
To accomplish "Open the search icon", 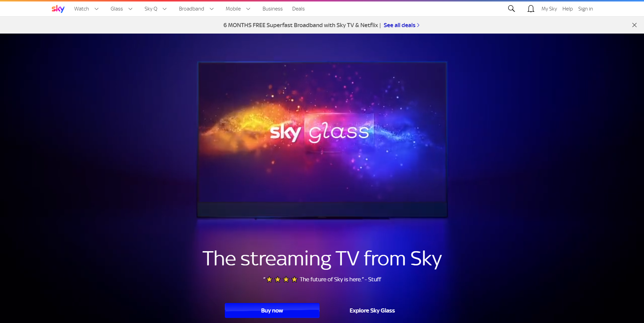I will tap(511, 8).
